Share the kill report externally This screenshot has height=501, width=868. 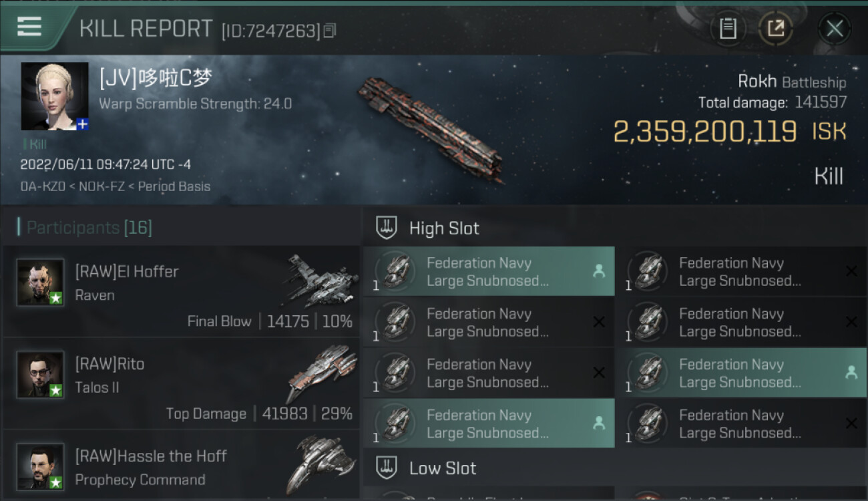[x=775, y=29]
